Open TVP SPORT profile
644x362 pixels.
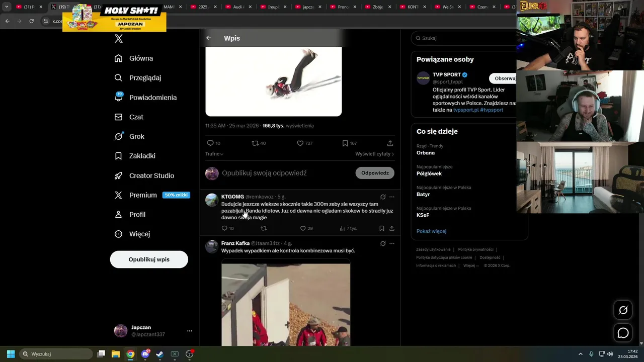point(447,75)
